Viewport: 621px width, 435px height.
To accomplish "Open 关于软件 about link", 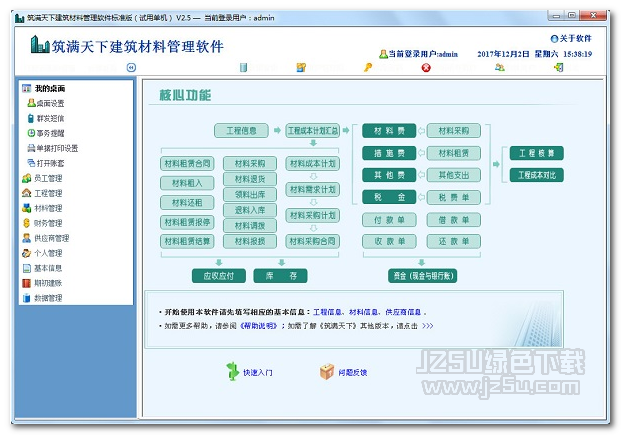I will 571,38.
